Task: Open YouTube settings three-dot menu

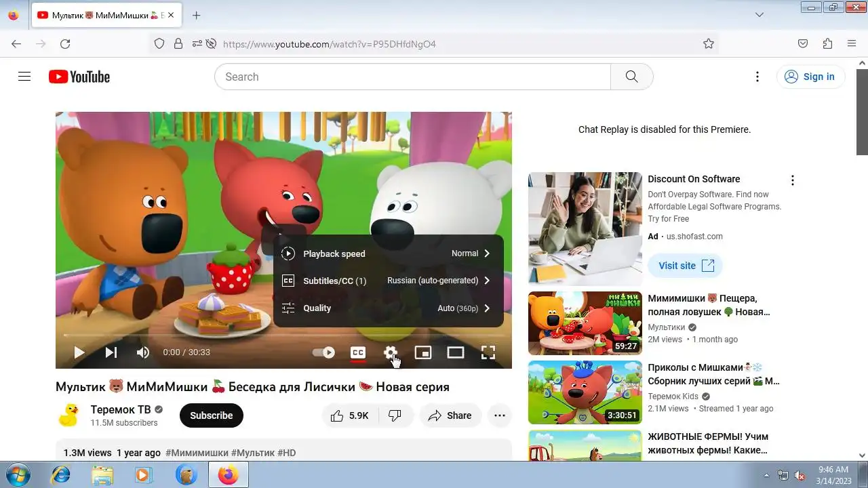Action: (757, 77)
